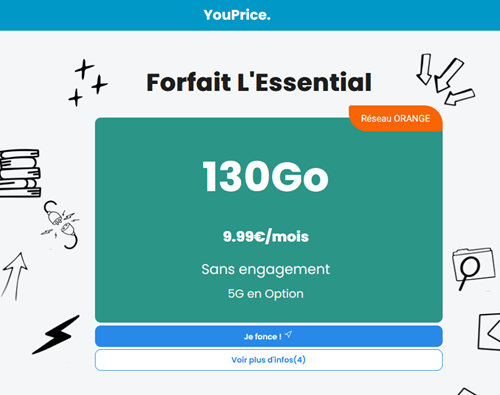Click the 'Réseau ORANGE' orange badge

click(396, 118)
